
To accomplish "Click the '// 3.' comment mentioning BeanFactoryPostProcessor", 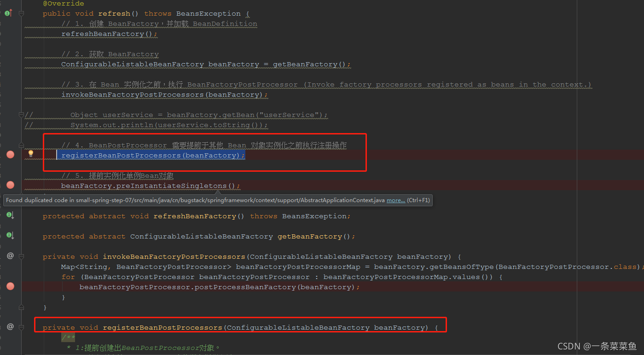I will pyautogui.click(x=326, y=85).
